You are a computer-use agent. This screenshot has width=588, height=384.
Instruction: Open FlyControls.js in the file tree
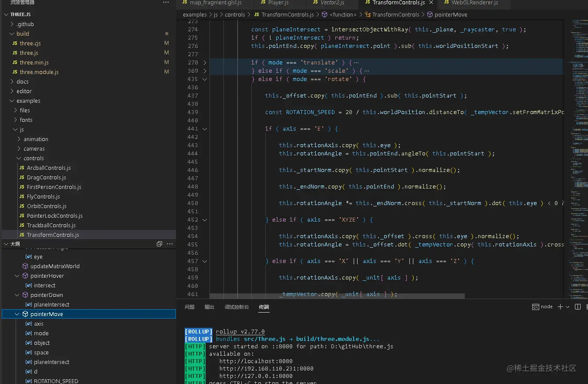point(89,196)
